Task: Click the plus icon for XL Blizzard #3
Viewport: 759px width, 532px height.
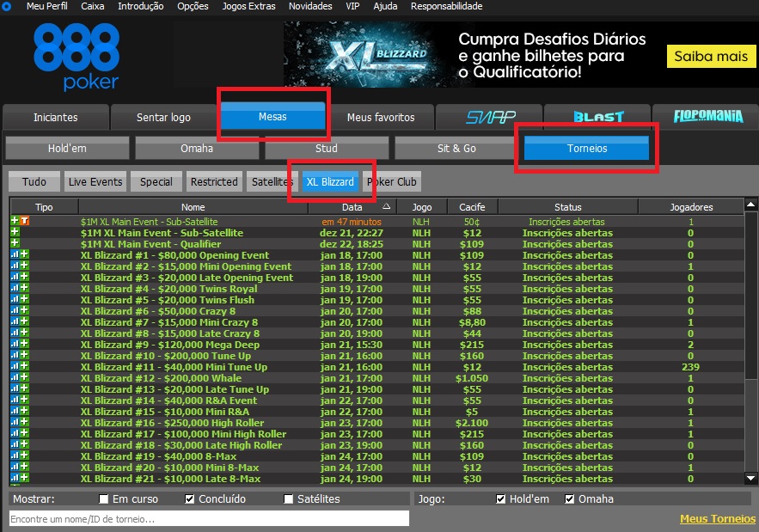Action: click(25, 277)
